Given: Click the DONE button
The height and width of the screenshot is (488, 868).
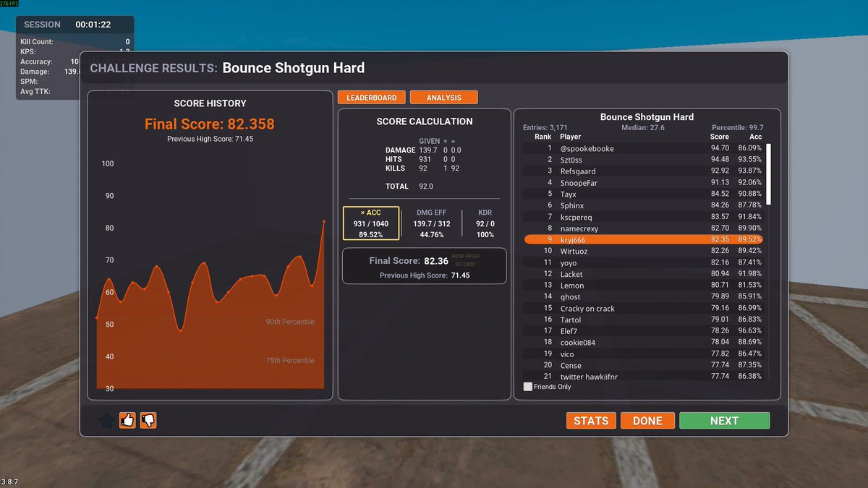Looking at the screenshot, I should (x=647, y=421).
